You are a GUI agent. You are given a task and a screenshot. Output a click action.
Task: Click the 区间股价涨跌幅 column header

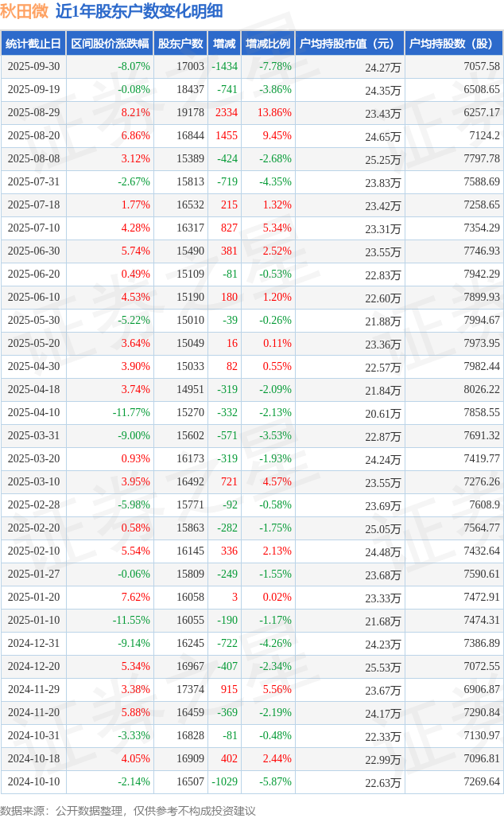point(109,44)
